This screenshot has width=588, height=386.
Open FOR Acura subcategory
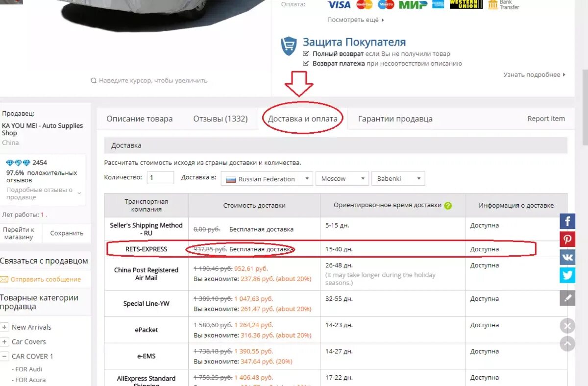[30, 380]
